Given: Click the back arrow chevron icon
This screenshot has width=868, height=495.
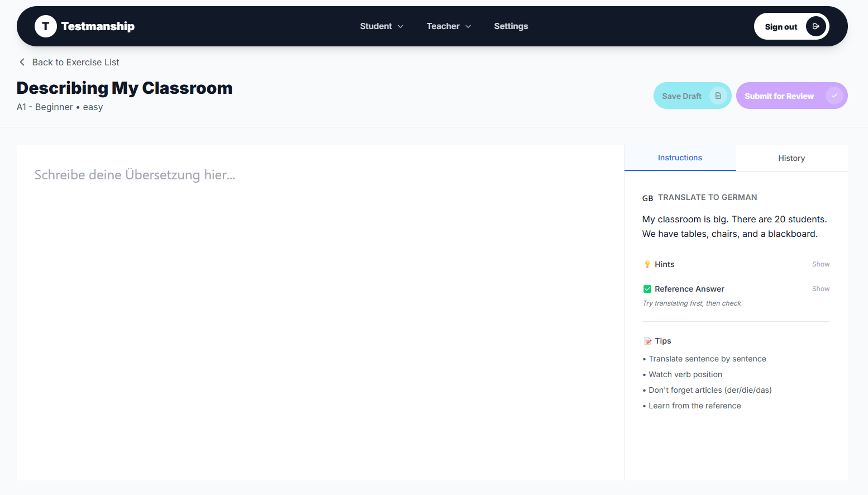Looking at the screenshot, I should point(22,62).
